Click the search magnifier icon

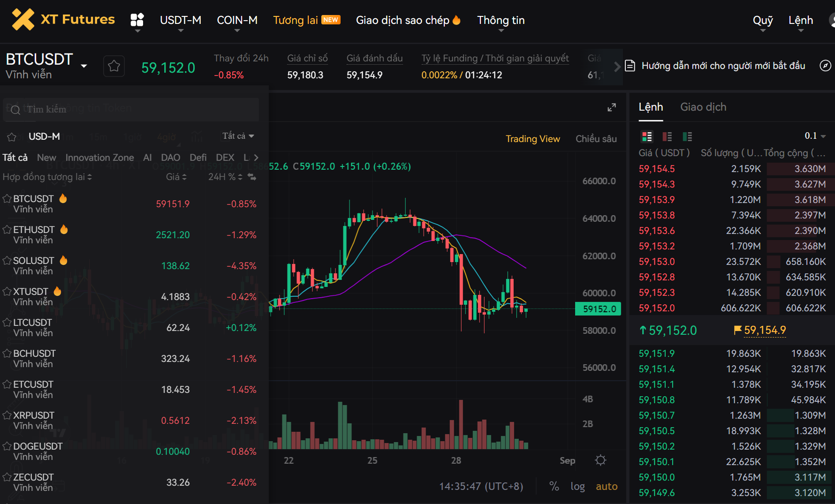15,110
